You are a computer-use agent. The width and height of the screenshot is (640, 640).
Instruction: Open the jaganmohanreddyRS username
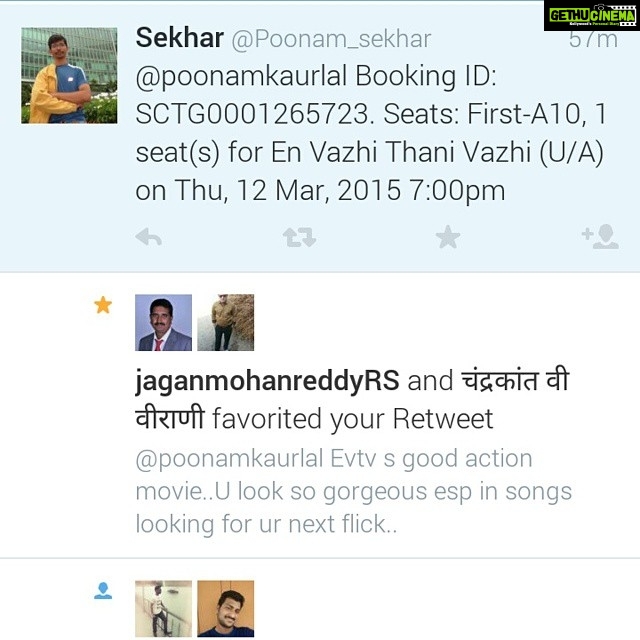[267, 381]
